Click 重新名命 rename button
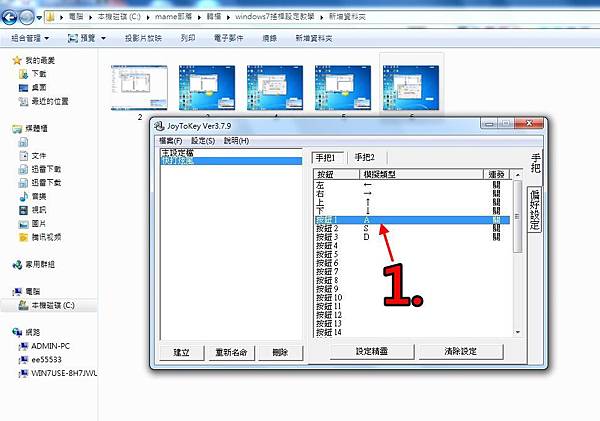The width and height of the screenshot is (600, 421). (231, 352)
